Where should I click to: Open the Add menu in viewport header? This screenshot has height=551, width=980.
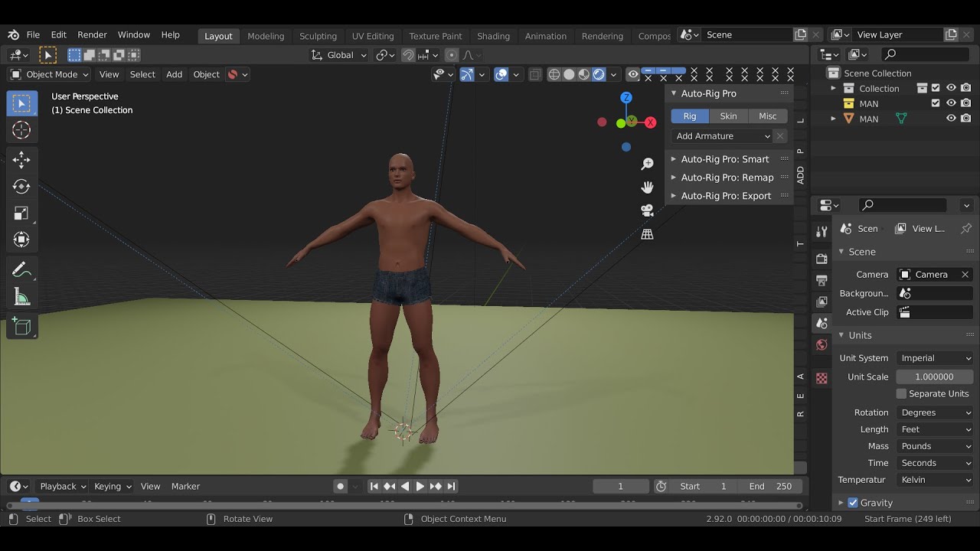click(175, 74)
